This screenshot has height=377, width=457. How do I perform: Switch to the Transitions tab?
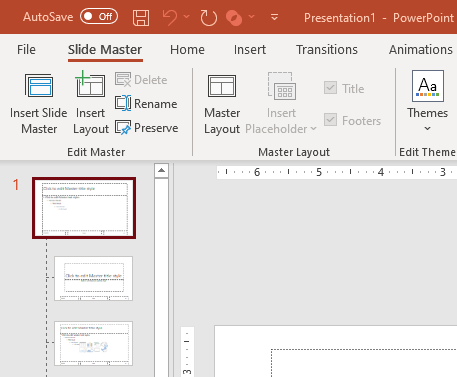[327, 49]
